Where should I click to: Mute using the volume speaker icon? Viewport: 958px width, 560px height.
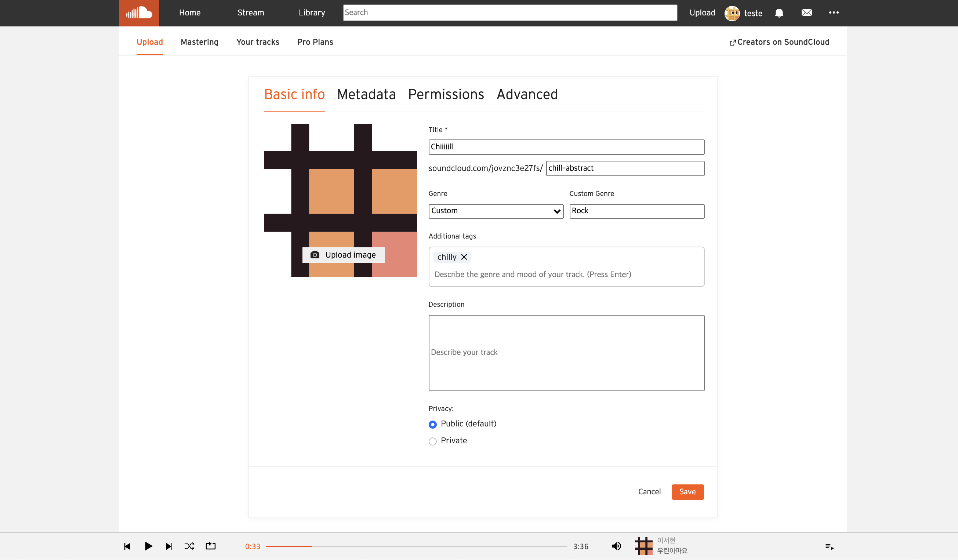point(616,546)
